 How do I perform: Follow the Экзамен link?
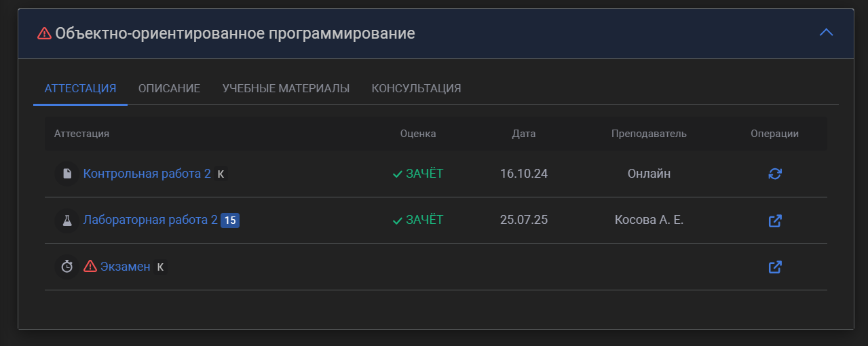pos(126,267)
